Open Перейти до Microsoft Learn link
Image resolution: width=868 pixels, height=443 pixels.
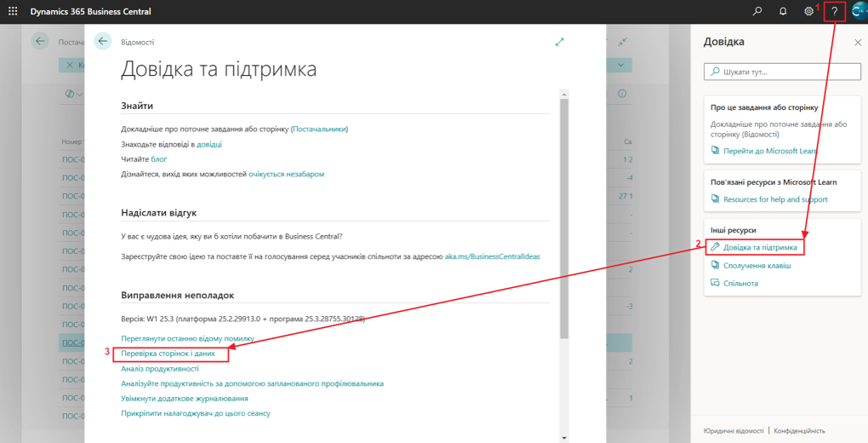(x=769, y=151)
